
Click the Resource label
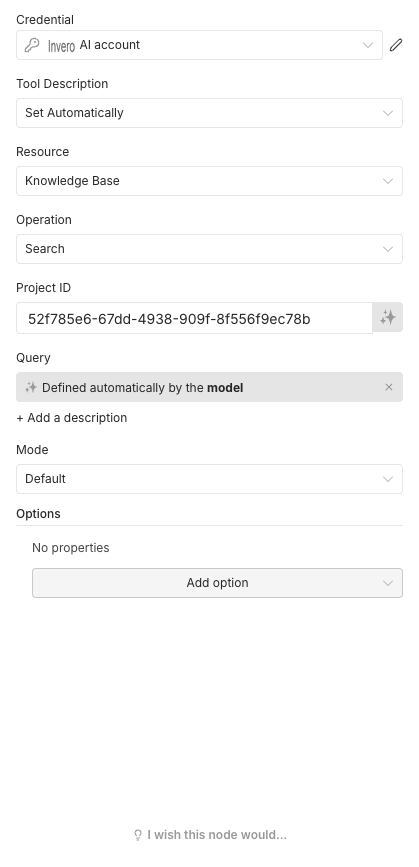[43, 152]
